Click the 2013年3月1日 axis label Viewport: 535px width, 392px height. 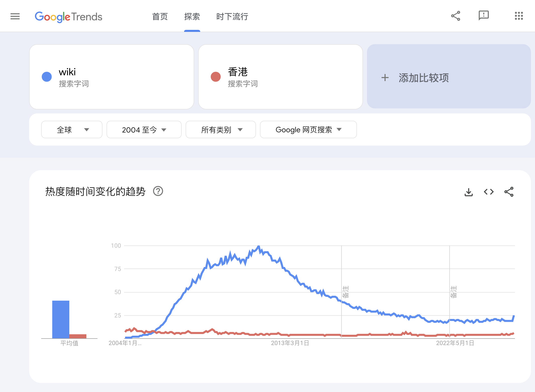290,343
